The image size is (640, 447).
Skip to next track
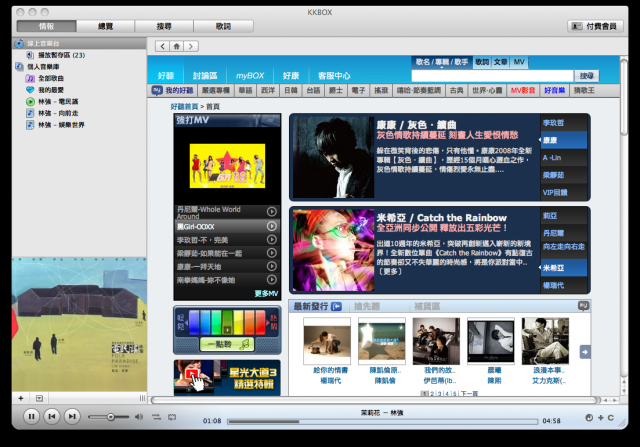click(72, 416)
